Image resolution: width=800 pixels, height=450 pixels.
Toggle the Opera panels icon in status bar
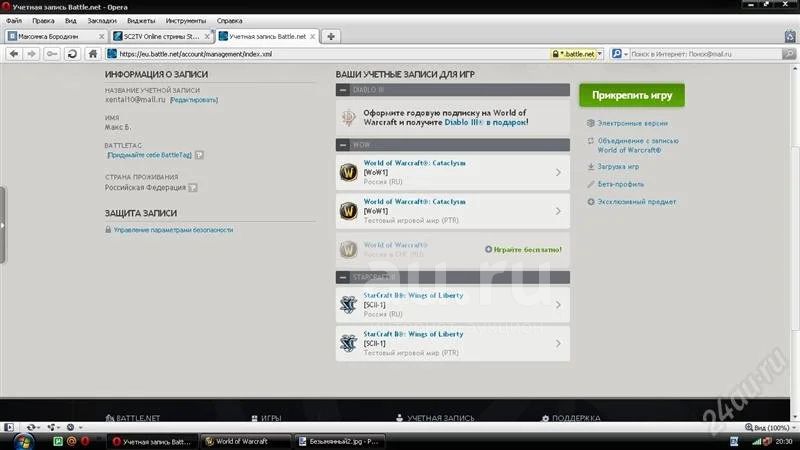click(9, 427)
